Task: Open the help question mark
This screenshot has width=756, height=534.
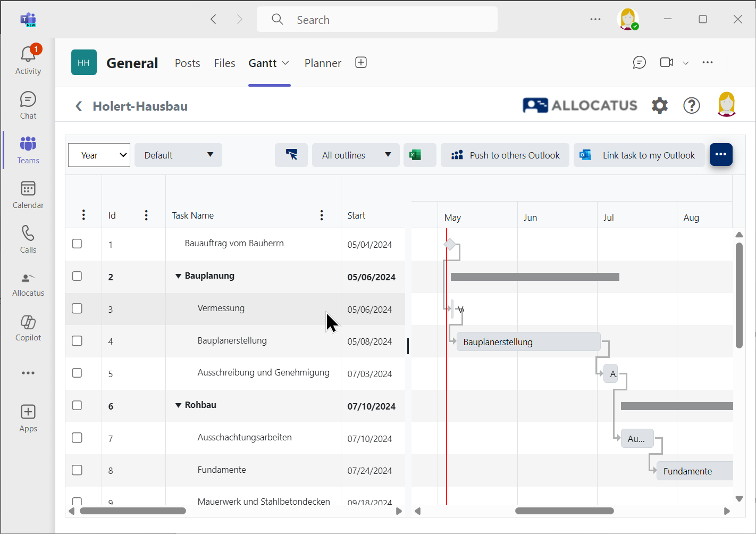Action: tap(691, 105)
